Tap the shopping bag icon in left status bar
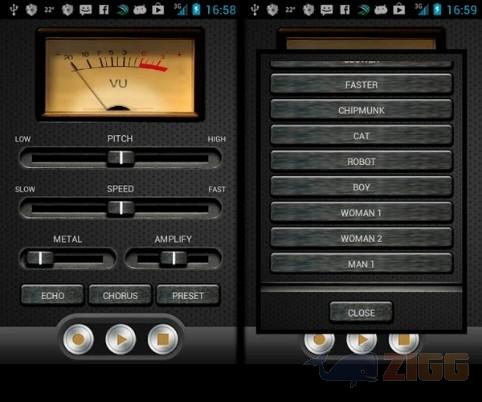This screenshot has width=482, height=402. click(x=158, y=9)
